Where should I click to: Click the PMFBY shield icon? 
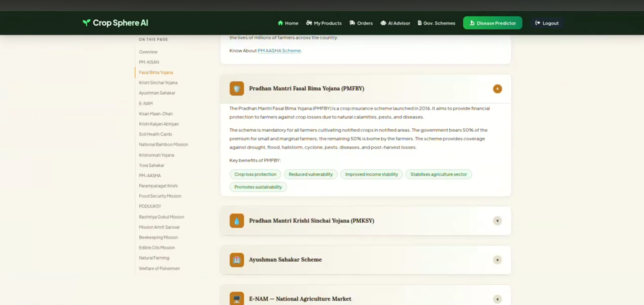click(237, 88)
